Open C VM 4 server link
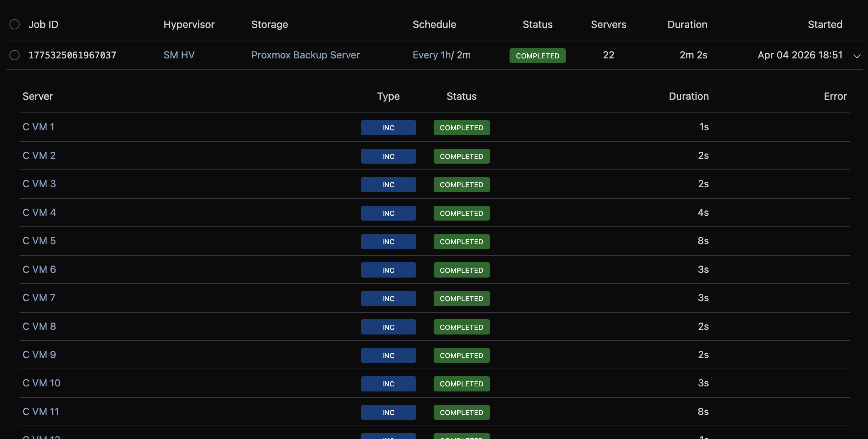Image resolution: width=868 pixels, height=439 pixels. [39, 213]
